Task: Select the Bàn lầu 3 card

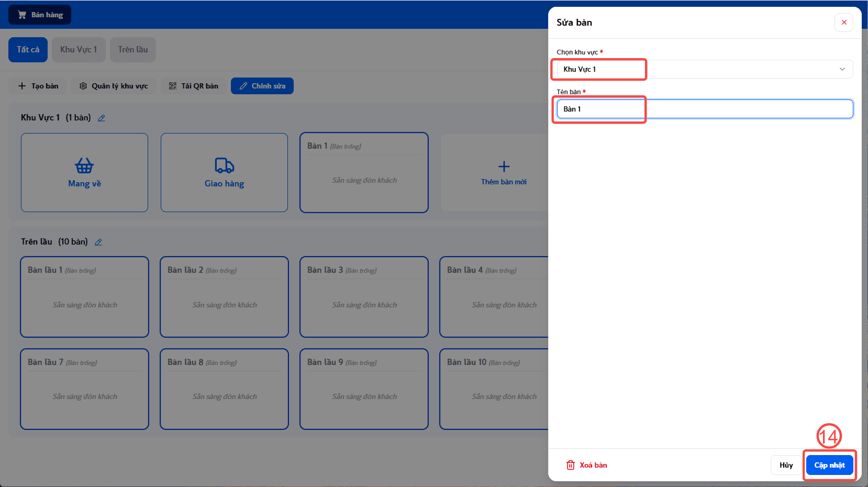Action: click(x=364, y=297)
